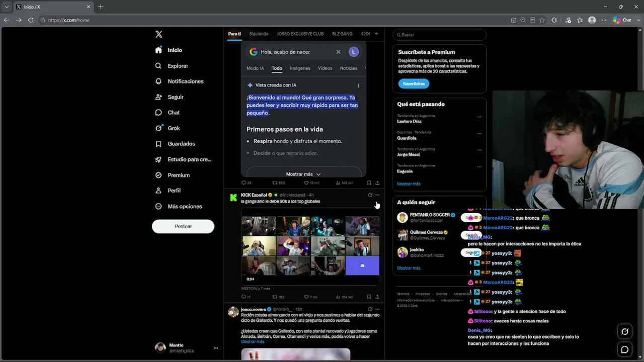
Task: Open Chat in the X sidebar
Action: (167, 113)
